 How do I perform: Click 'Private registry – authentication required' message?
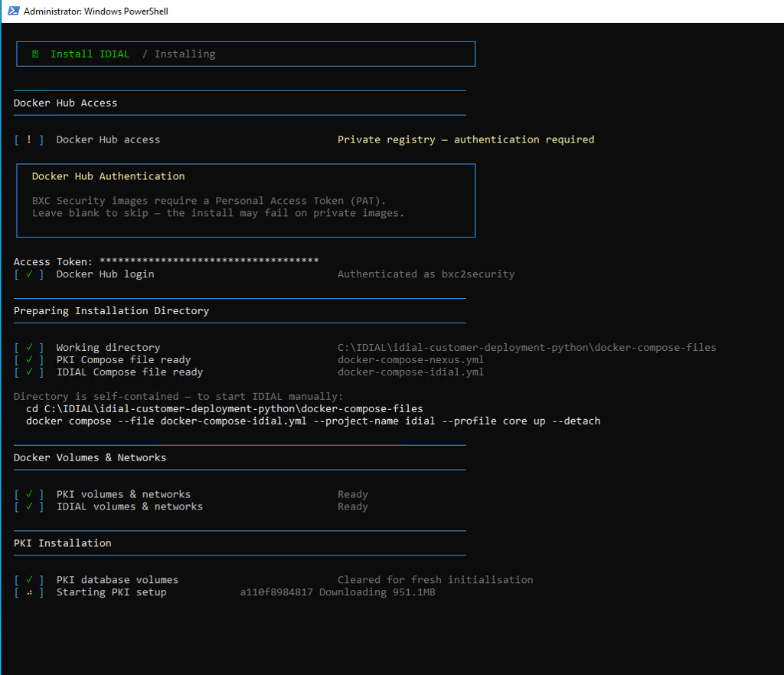coord(466,139)
